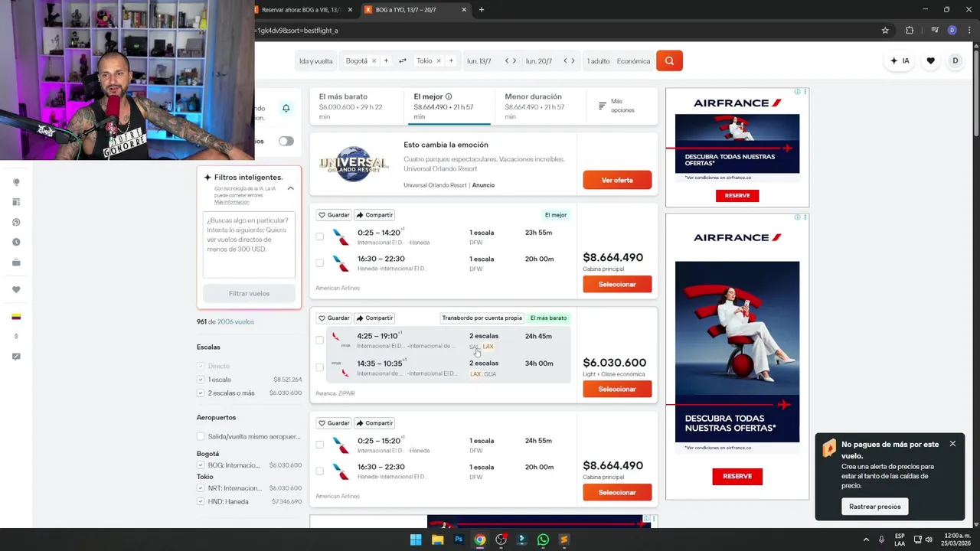The image size is (980, 551).
Task: Remove the Tokio destination chip
Action: click(x=439, y=61)
